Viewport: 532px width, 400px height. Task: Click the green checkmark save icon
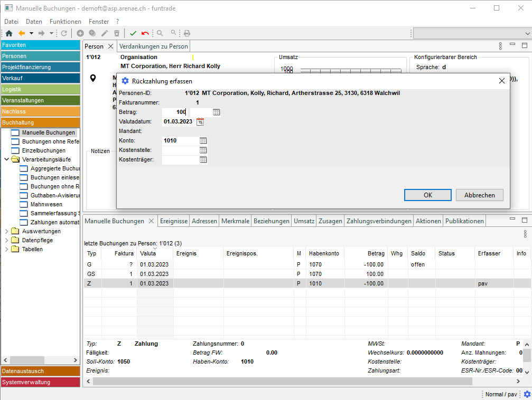[133, 33]
